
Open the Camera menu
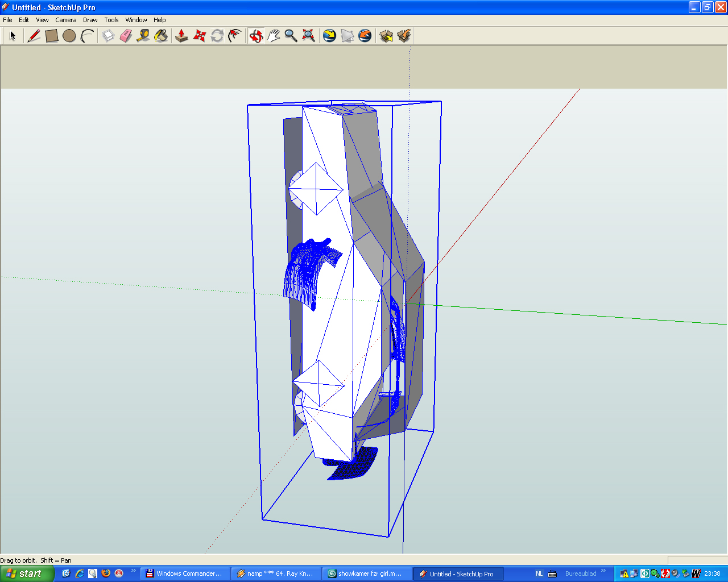tap(66, 20)
